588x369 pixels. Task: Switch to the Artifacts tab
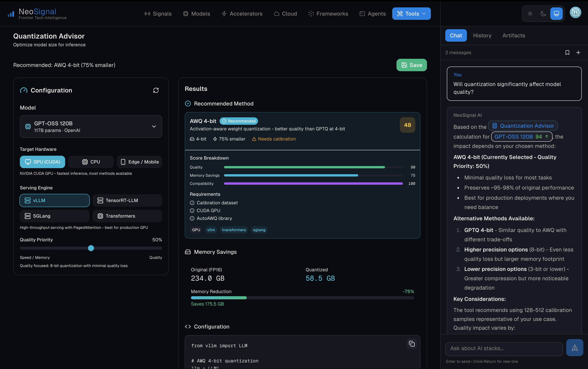(x=513, y=35)
